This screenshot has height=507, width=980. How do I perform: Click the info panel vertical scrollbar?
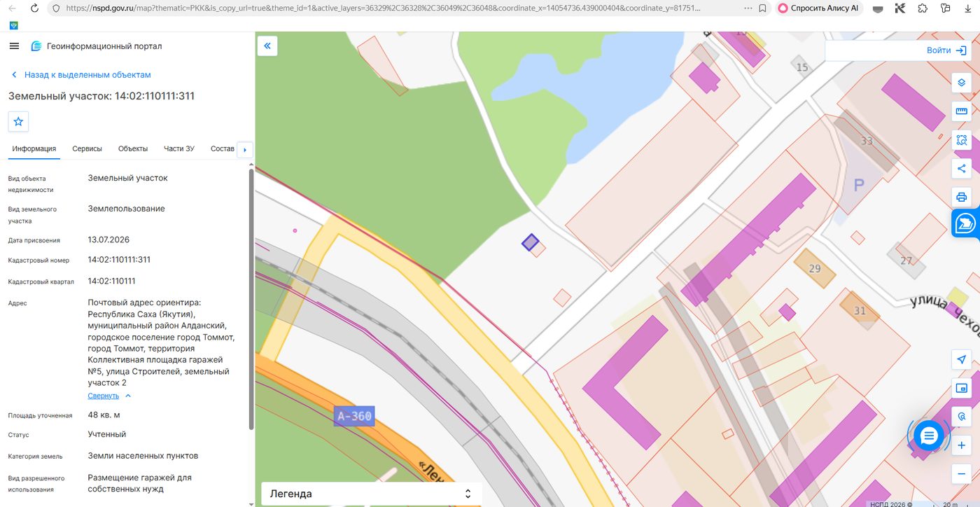pos(251,299)
